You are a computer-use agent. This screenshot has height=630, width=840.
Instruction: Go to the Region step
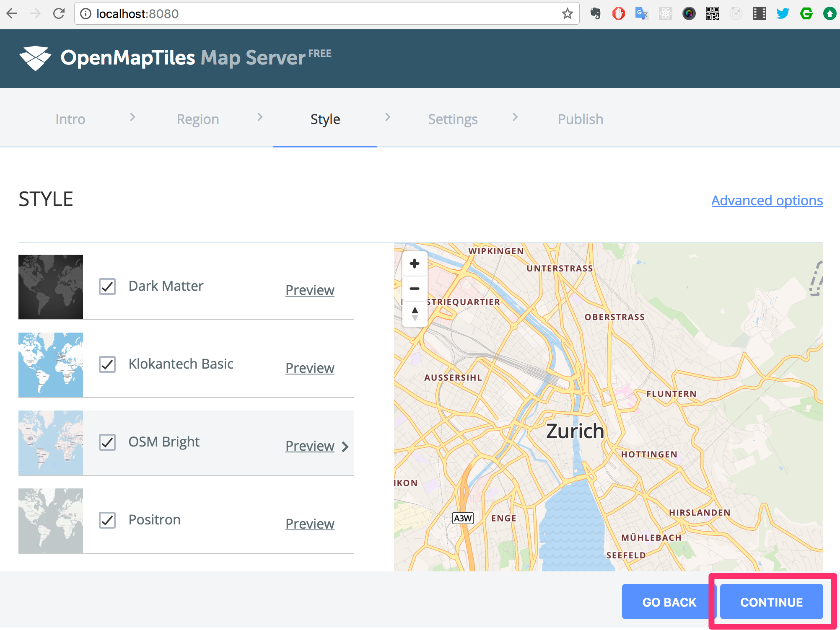coord(198,119)
